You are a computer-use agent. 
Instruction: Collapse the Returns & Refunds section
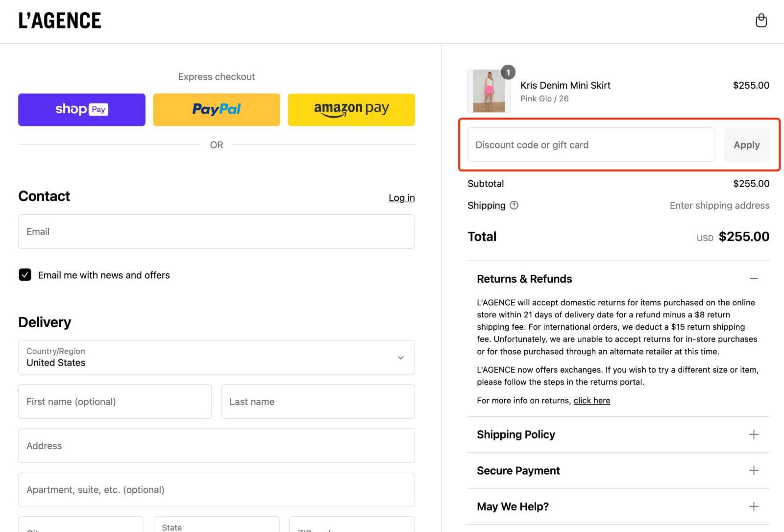[x=754, y=279]
